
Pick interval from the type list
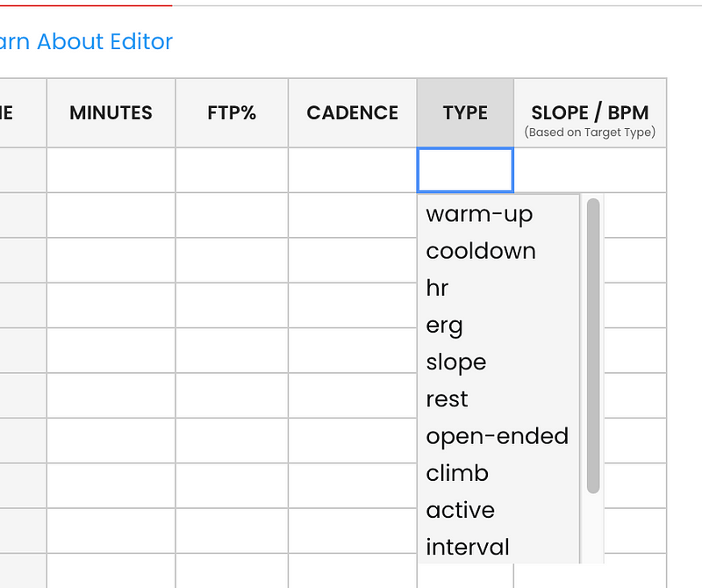tap(467, 547)
